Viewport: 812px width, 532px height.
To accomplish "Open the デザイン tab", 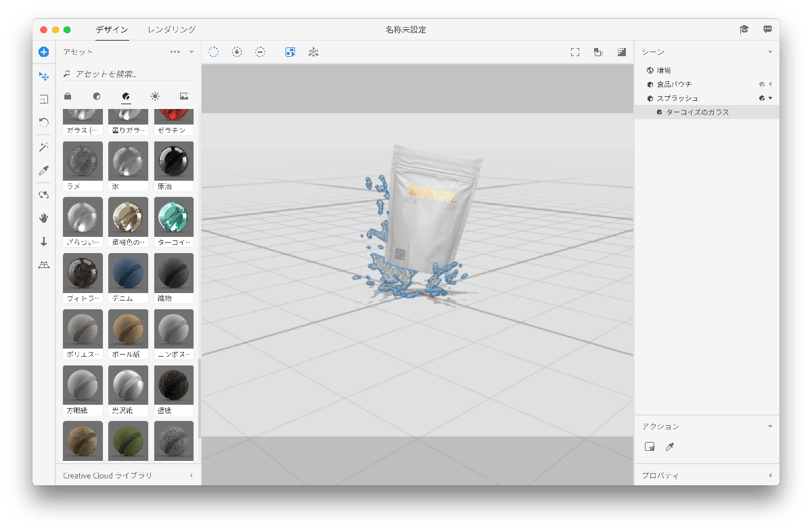I will 112,30.
